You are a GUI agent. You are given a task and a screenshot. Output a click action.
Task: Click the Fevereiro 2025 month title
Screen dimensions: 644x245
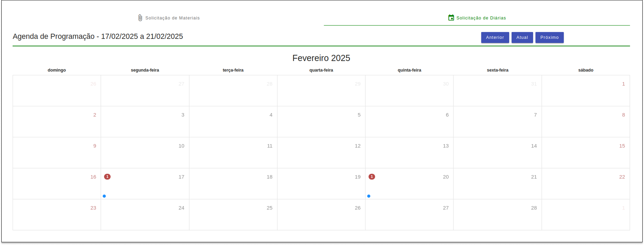click(x=321, y=58)
